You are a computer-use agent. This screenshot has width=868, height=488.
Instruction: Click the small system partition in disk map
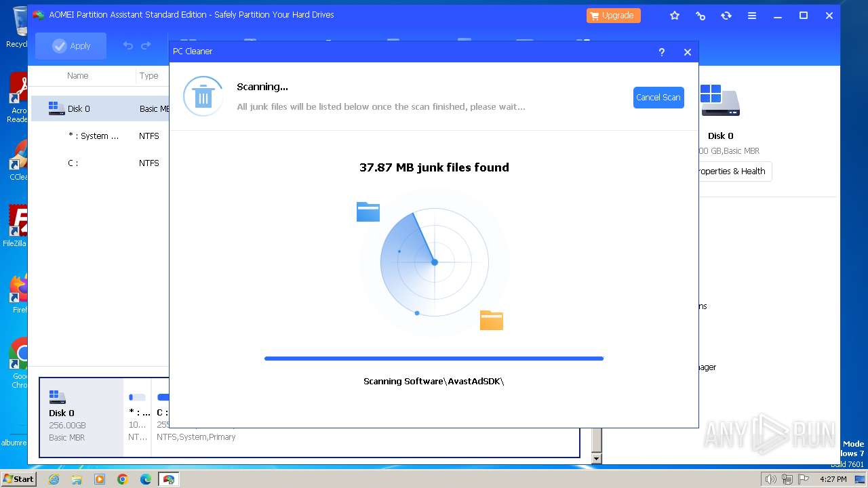[138, 417]
